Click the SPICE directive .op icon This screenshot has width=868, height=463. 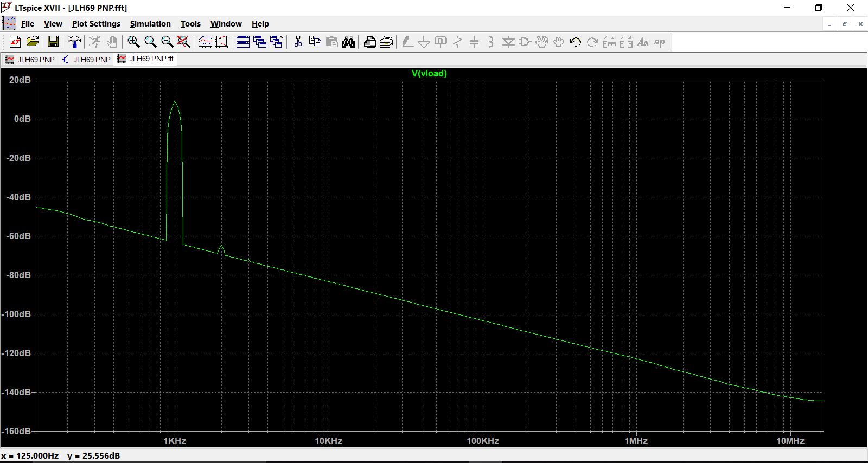click(660, 42)
